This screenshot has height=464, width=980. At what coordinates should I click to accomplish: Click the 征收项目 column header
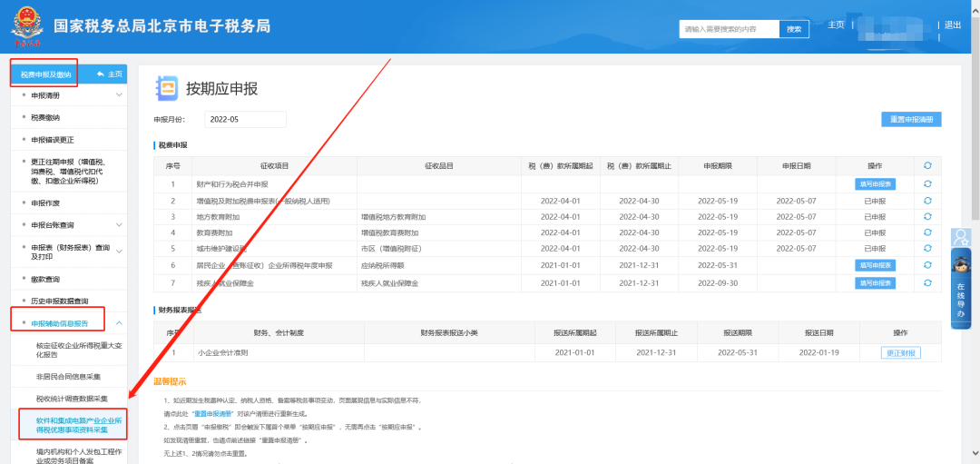click(275, 165)
